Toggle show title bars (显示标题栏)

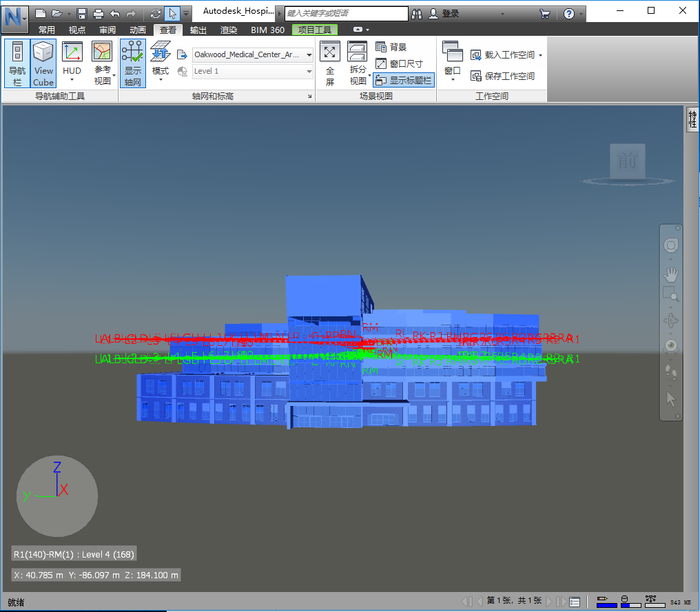404,81
